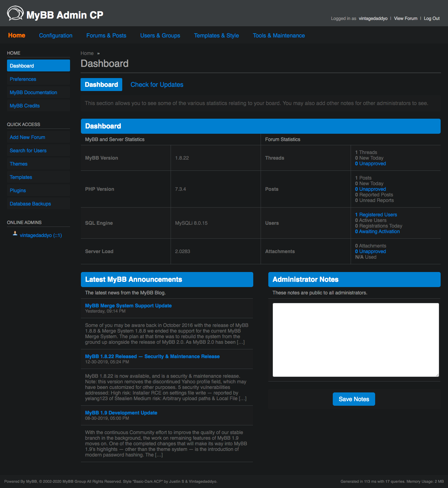Go to Forums & Posts section
The image size is (448, 488).
tap(106, 36)
